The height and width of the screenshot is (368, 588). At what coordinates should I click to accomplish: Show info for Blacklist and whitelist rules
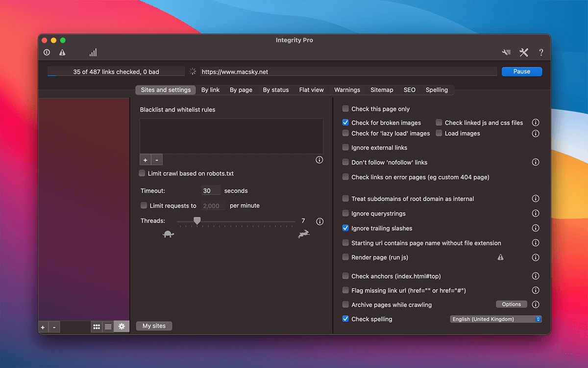319,160
